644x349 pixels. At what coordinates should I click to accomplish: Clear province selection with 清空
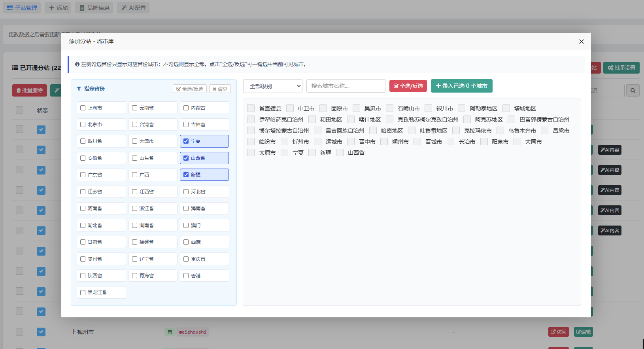(220, 89)
